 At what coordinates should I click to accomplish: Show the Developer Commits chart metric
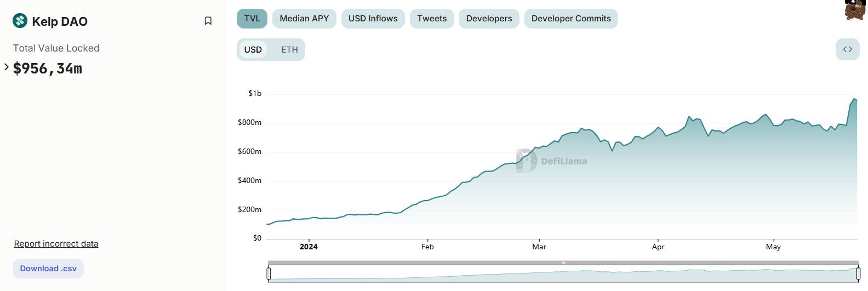tap(571, 19)
